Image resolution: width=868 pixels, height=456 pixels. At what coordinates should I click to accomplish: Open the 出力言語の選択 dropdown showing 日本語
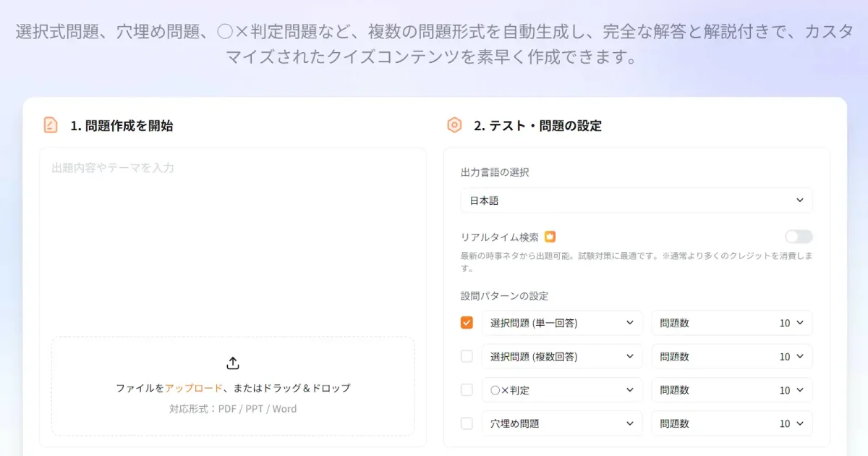pyautogui.click(x=636, y=200)
